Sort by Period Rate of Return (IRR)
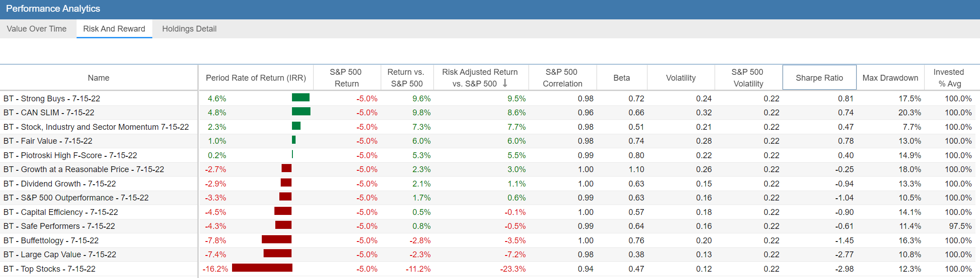 click(255, 78)
